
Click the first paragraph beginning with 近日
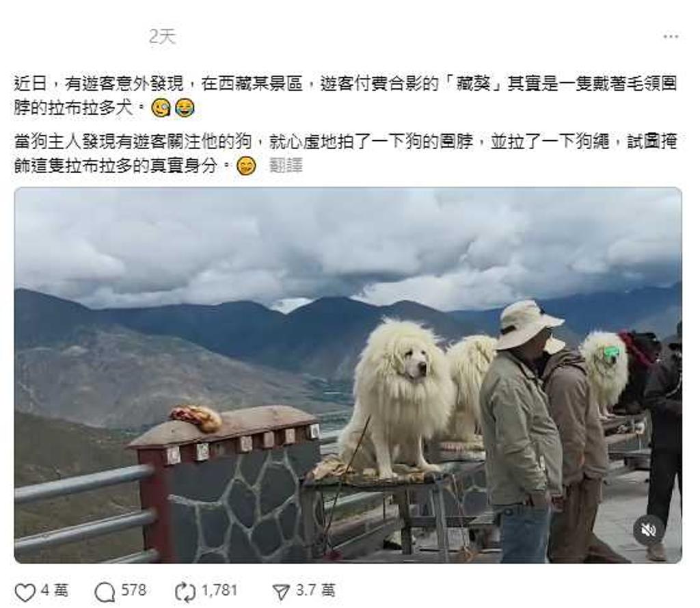tap(346, 96)
